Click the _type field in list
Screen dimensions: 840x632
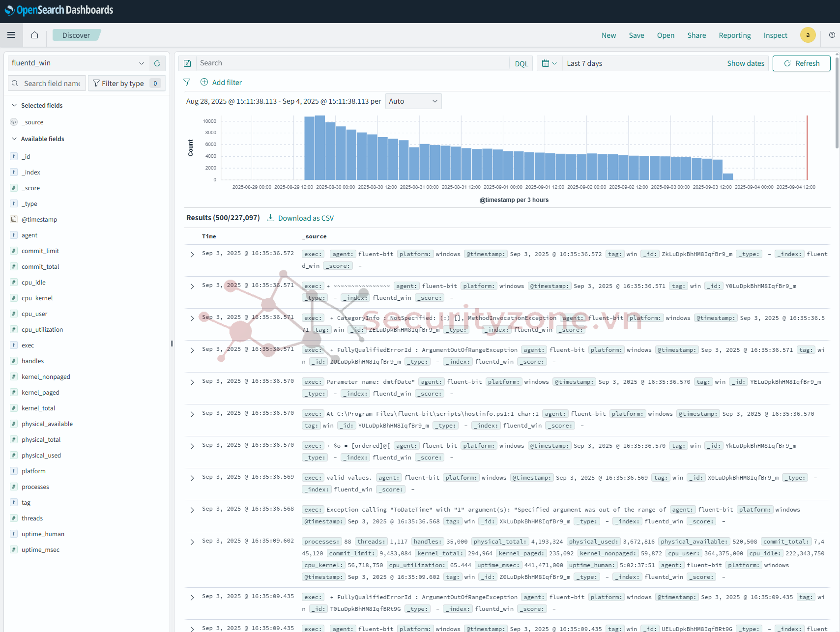(x=29, y=203)
